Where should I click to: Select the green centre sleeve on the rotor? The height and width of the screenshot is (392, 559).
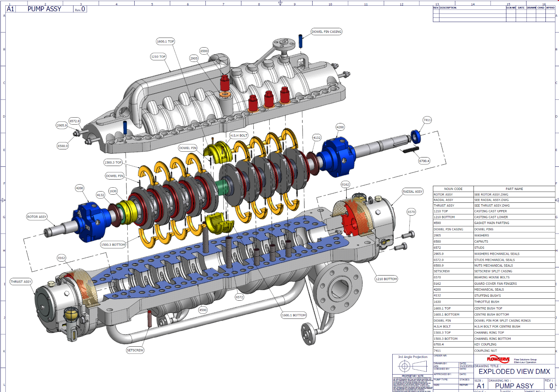pyautogui.click(x=222, y=187)
